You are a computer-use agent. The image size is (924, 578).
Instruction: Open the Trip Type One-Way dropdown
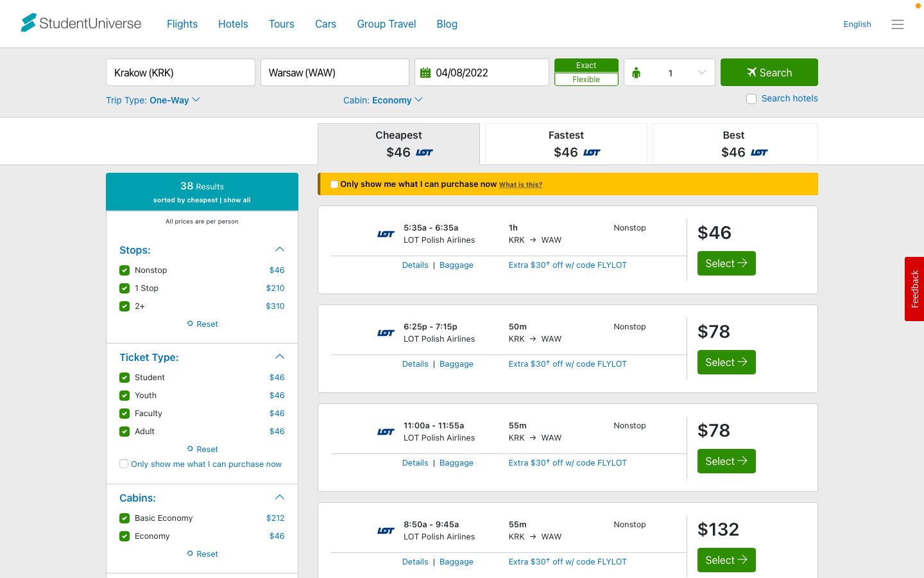(x=153, y=100)
